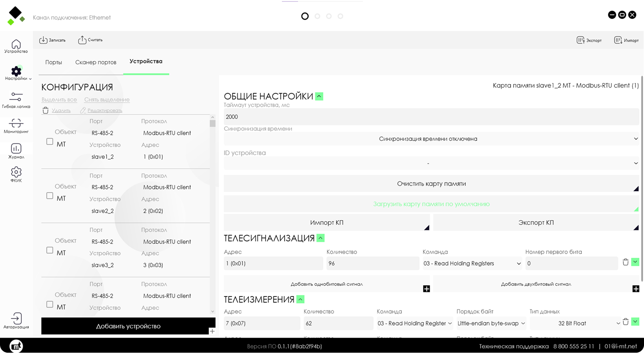The height and width of the screenshot is (353, 644).
Task: Click Записать download icon in toolbar
Action: coord(43,40)
